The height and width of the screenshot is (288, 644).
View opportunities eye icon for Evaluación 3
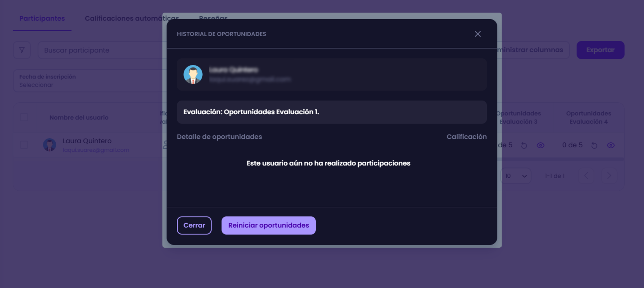(x=541, y=145)
